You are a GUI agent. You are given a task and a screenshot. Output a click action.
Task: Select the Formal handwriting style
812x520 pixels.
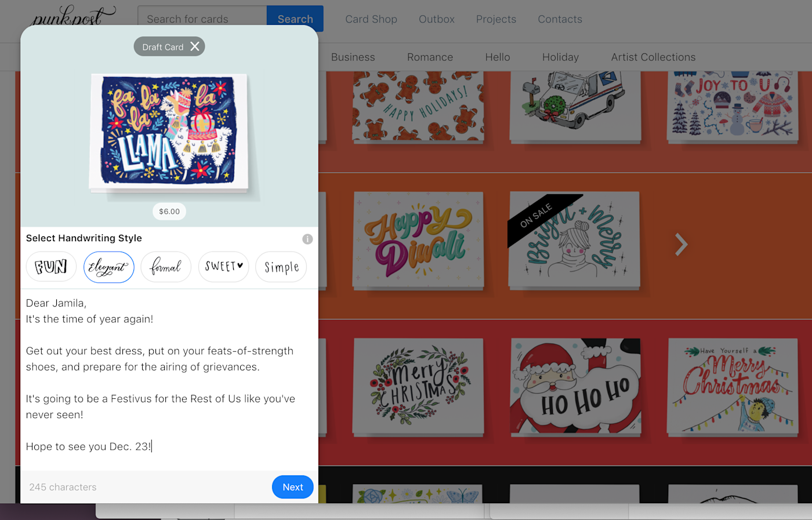tap(166, 267)
